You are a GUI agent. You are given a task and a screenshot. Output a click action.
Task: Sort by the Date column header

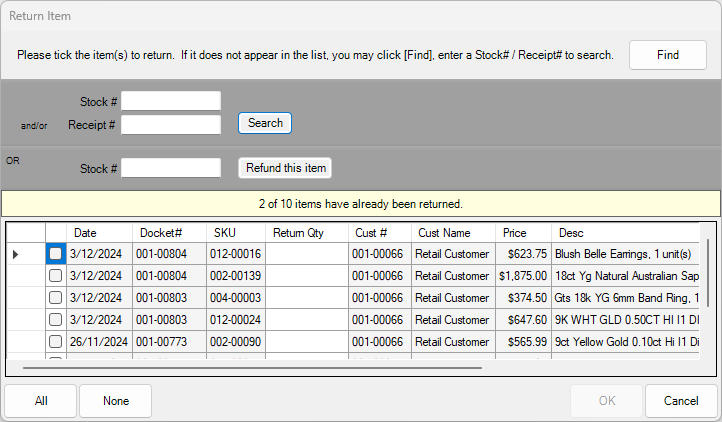tap(99, 233)
